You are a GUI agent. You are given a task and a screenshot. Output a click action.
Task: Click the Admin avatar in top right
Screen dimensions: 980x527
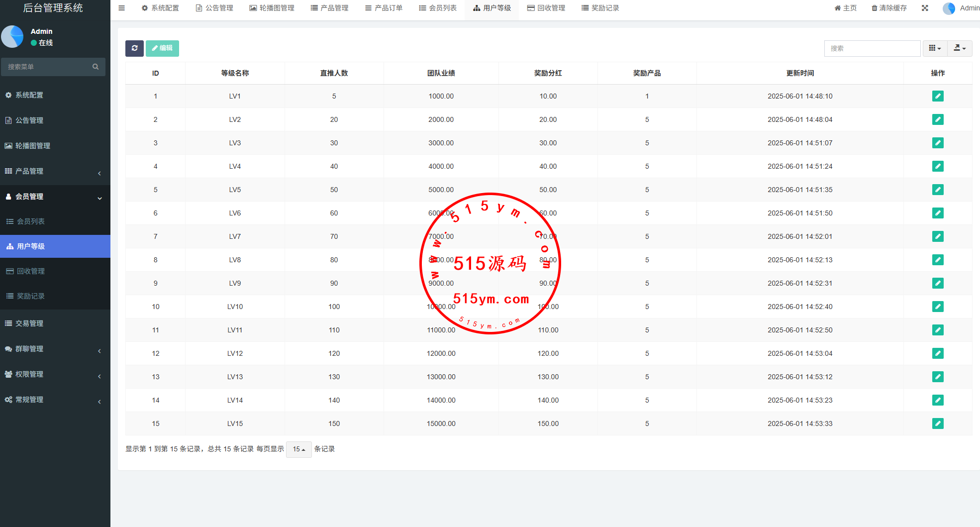(x=949, y=8)
